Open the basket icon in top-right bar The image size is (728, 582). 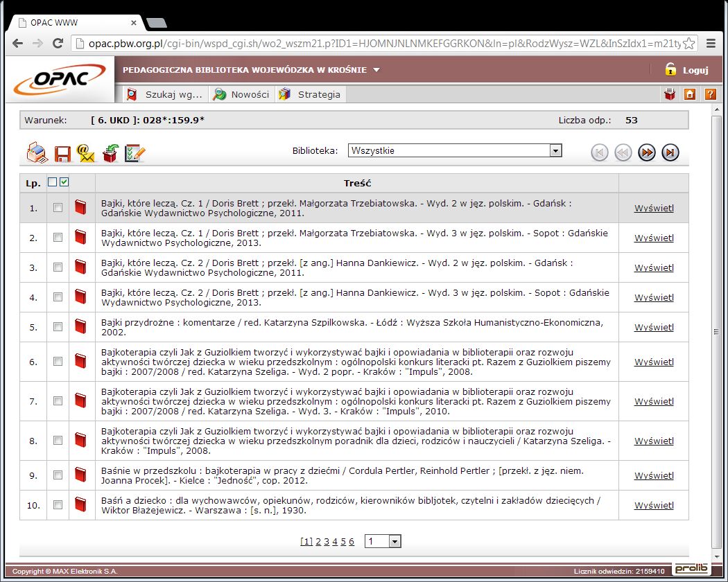coord(670,94)
